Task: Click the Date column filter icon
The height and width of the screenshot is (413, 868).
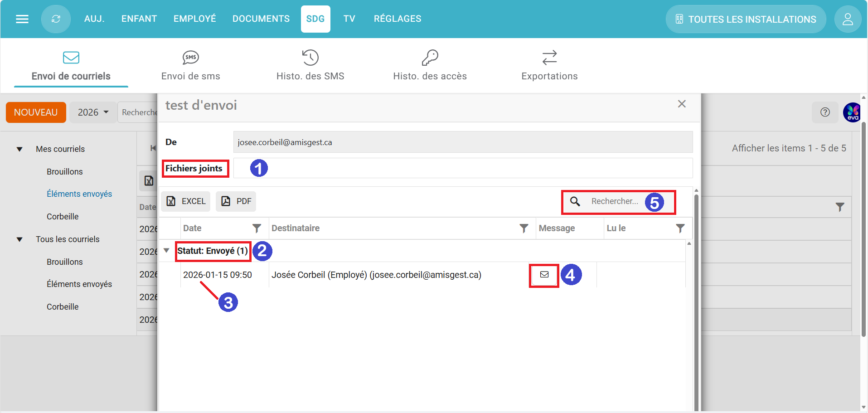Action: click(x=257, y=228)
